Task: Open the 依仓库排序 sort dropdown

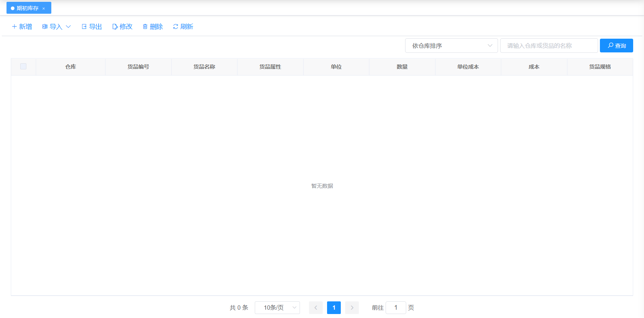Action: coord(451,46)
